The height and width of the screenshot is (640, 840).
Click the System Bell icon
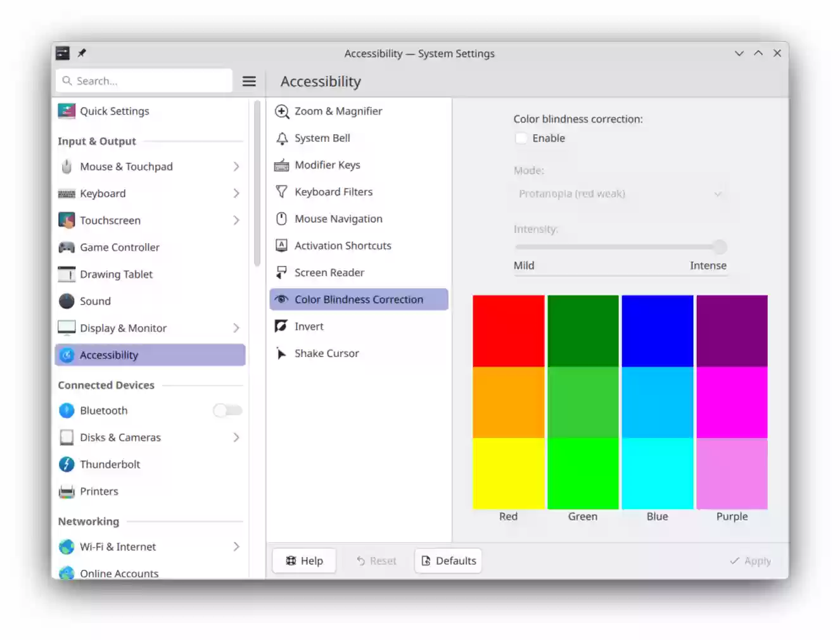[281, 138]
